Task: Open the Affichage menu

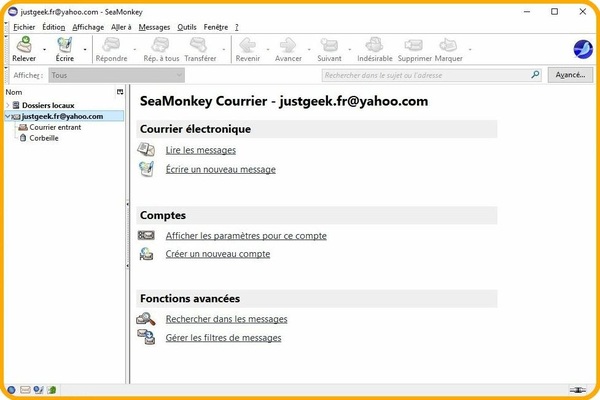Action: coord(88,27)
